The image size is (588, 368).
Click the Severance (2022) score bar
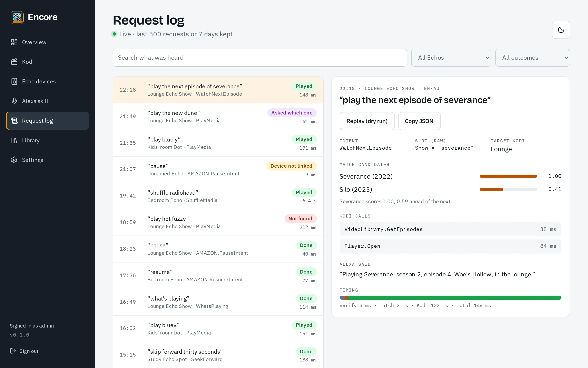[508, 176]
